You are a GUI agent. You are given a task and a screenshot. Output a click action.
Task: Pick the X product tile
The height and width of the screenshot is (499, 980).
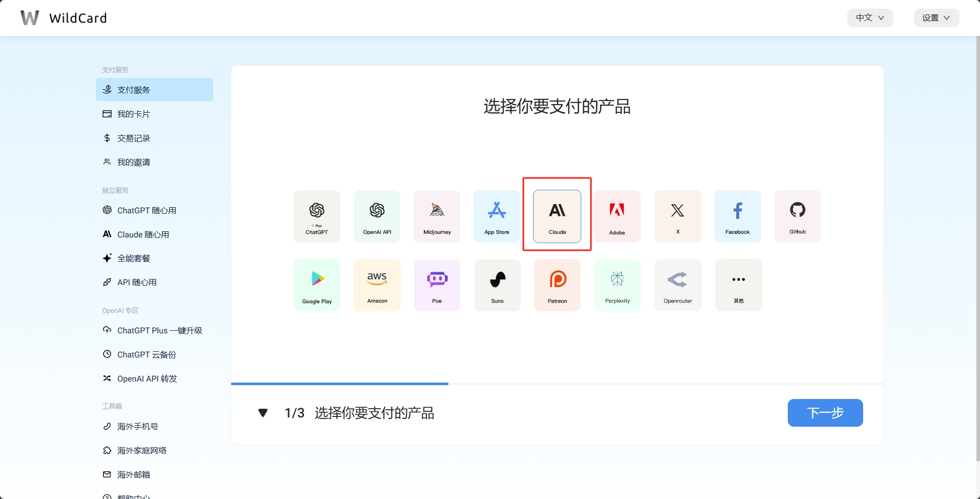(x=678, y=216)
